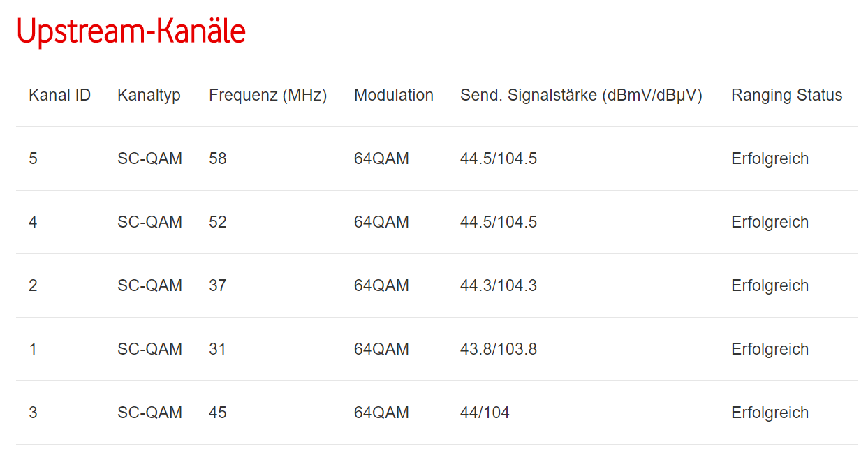The width and height of the screenshot is (868, 460).
Task: Click the frequency value 31 cell
Action: click(x=217, y=349)
